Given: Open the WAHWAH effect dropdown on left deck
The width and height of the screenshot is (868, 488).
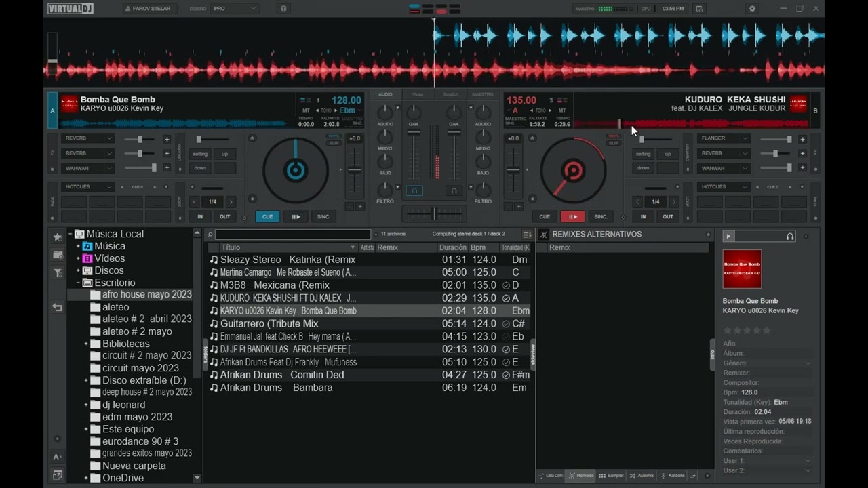Looking at the screenshot, I should click(x=88, y=168).
